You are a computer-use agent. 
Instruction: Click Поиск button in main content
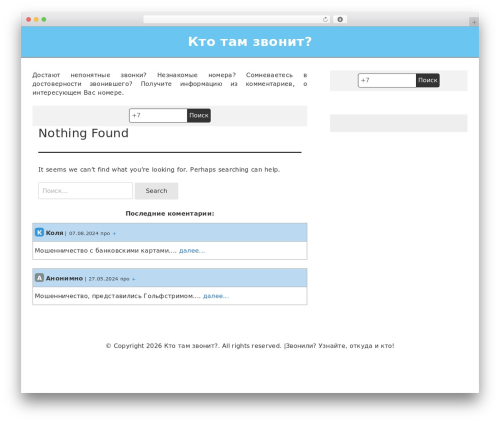coord(199,115)
